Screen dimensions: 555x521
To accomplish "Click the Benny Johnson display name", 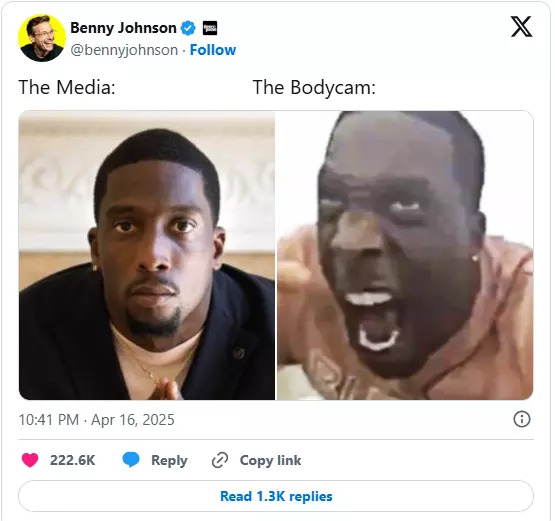I will coord(123,28).
